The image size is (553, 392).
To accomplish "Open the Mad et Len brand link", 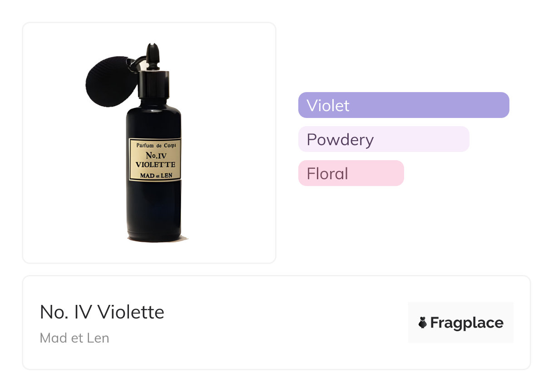I will click(74, 338).
